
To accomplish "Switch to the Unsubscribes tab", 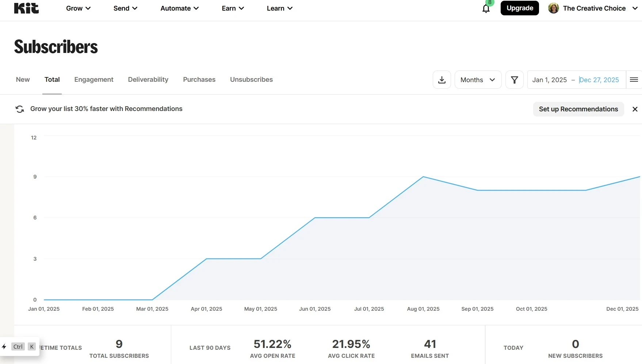I will [x=251, y=80].
